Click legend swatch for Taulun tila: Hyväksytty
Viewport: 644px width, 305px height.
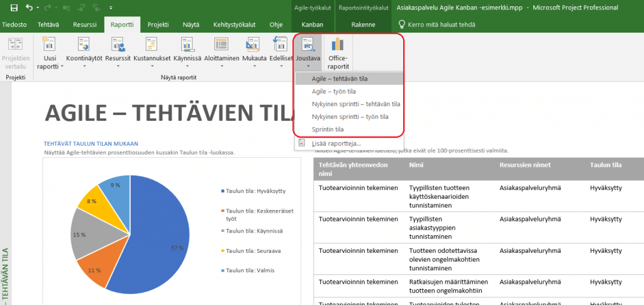pos(223,191)
